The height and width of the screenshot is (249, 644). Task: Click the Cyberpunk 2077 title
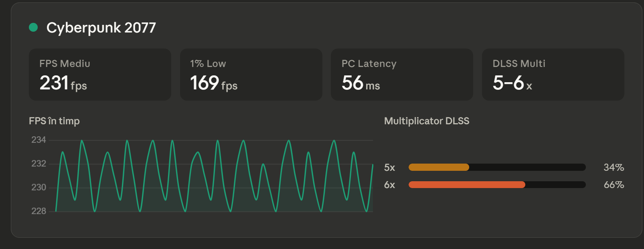pos(101,28)
